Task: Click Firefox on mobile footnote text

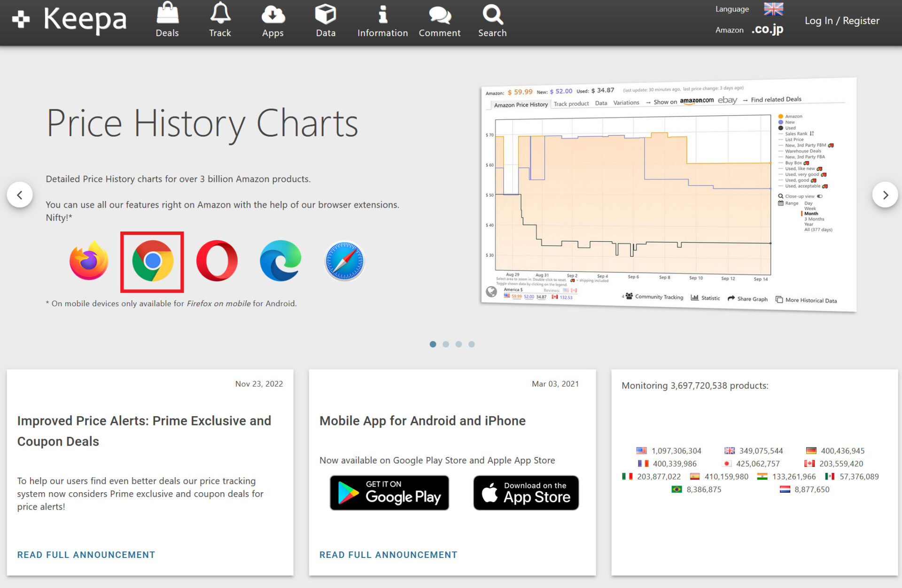Action: pyautogui.click(x=219, y=303)
